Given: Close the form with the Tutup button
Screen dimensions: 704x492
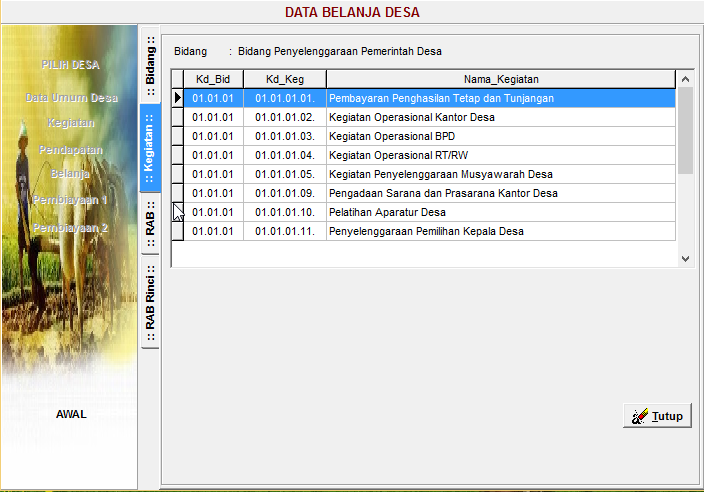Looking at the screenshot, I should click(x=657, y=417).
